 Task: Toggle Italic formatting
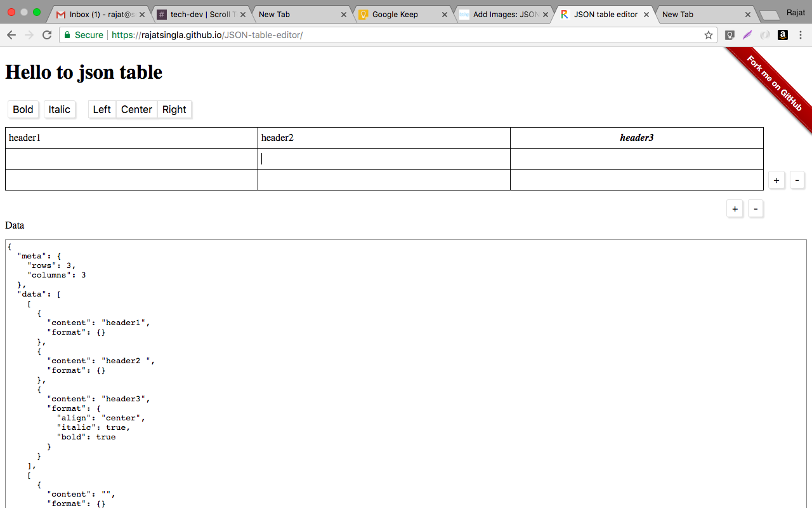tap(60, 109)
